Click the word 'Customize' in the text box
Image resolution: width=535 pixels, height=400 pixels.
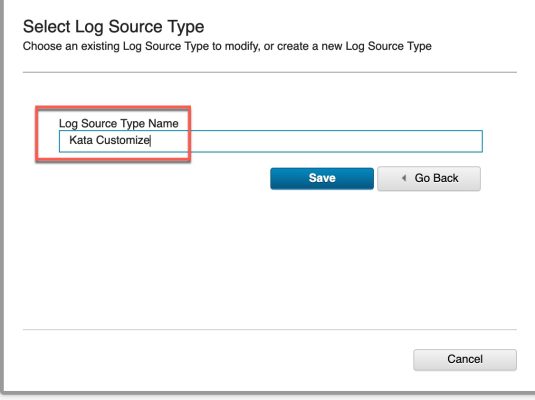coord(123,140)
